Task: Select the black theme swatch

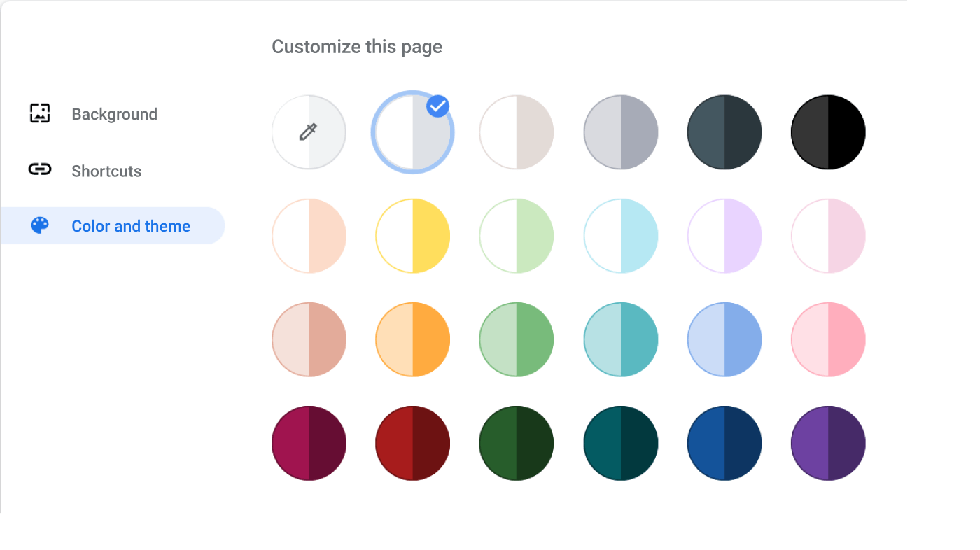Action: 828,132
